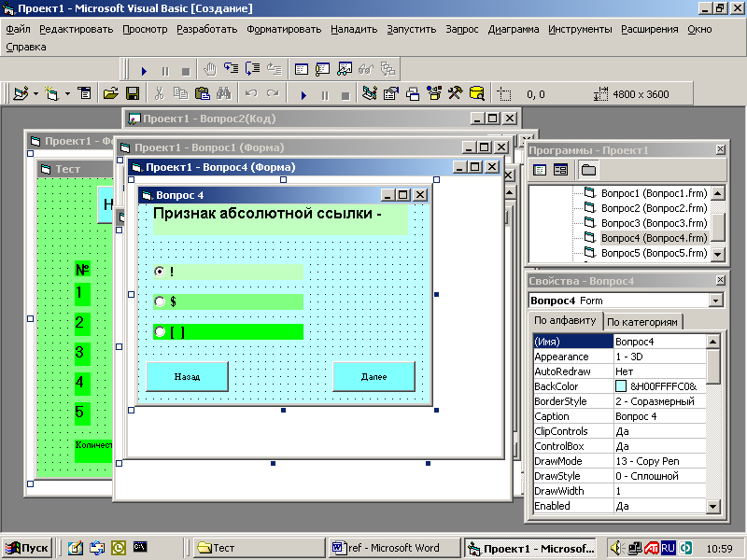Click Start on the upper Debug toolbar

(144, 71)
